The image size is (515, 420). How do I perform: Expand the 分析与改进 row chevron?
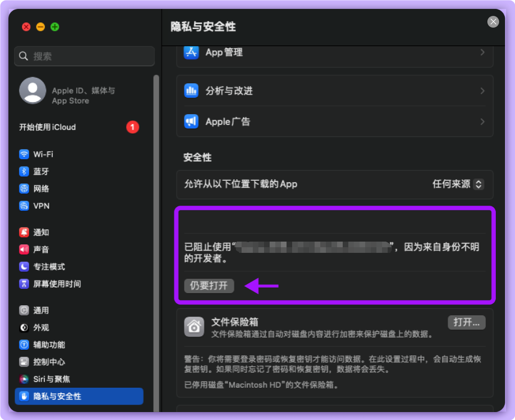point(482,91)
